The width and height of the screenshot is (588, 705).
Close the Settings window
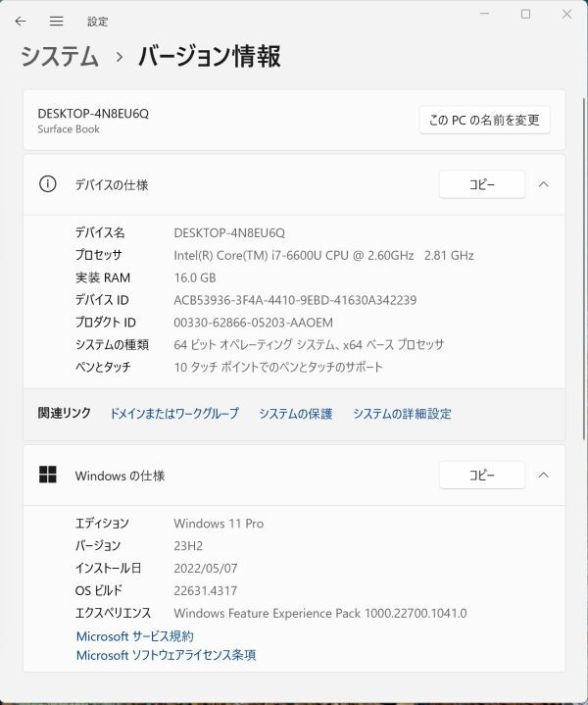pos(567,14)
